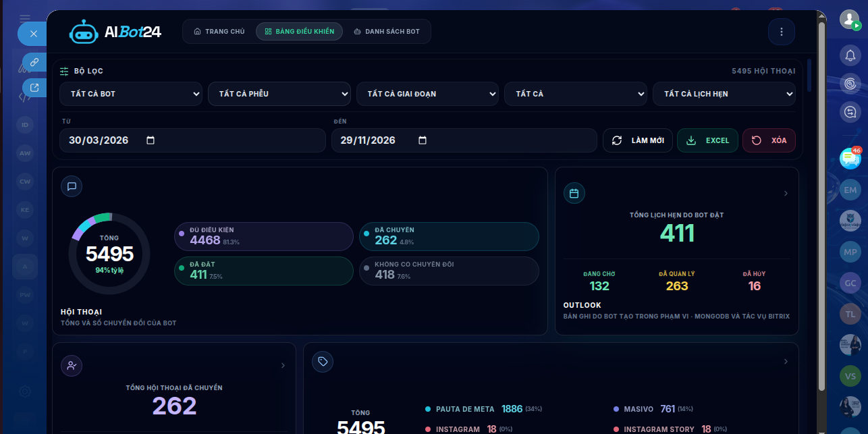Click the Xóa reset button
The height and width of the screenshot is (434, 868).
point(769,140)
